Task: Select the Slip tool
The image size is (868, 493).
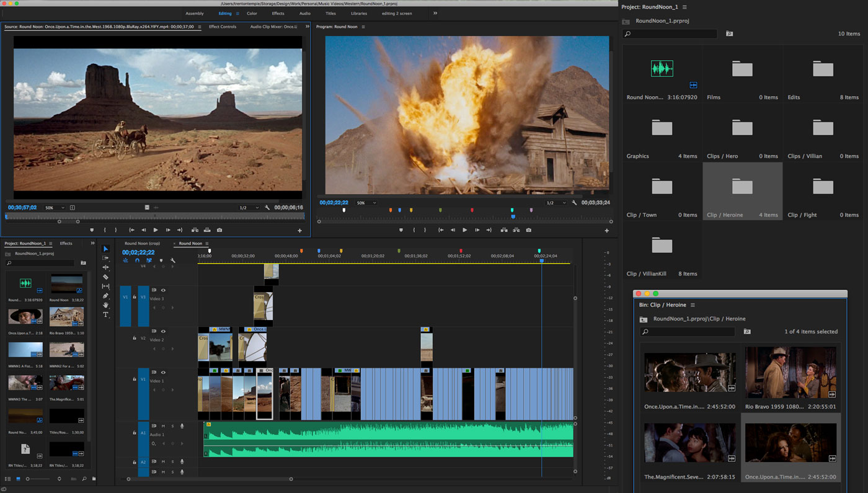Action: pos(105,286)
